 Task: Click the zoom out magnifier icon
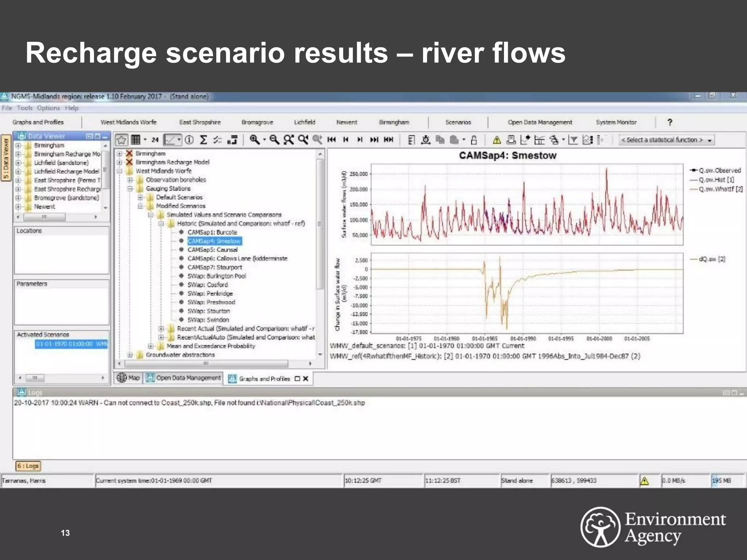[274, 140]
